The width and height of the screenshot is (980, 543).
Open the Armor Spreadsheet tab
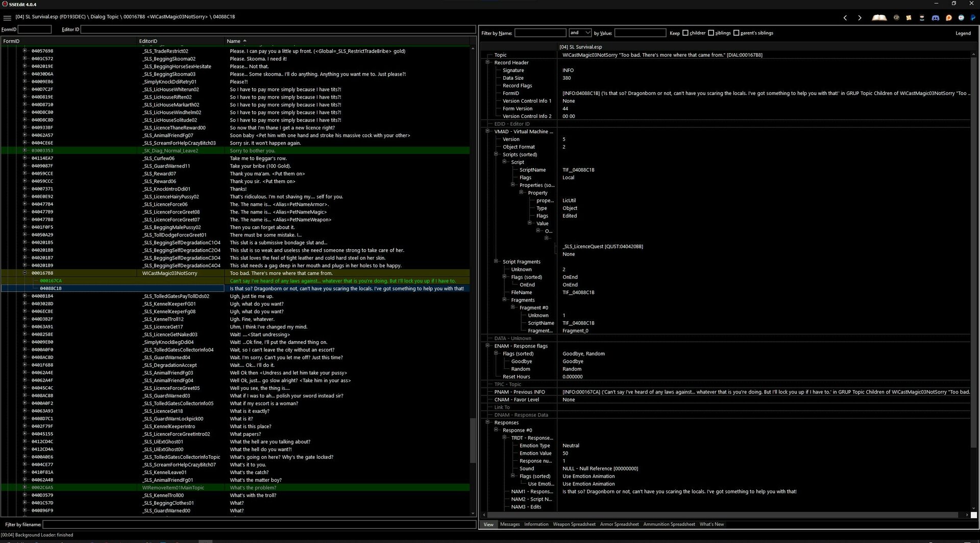[619, 525]
